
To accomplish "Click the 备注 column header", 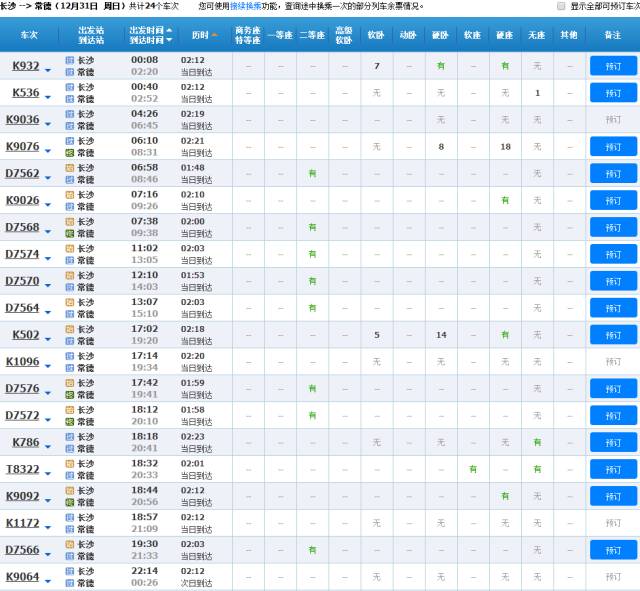I will 613,35.
